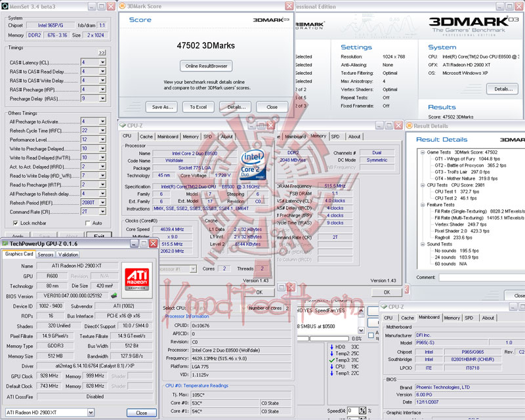525x420 pixels.
Task: Click Details... under the 3DMark System panel
Action: tap(503, 89)
